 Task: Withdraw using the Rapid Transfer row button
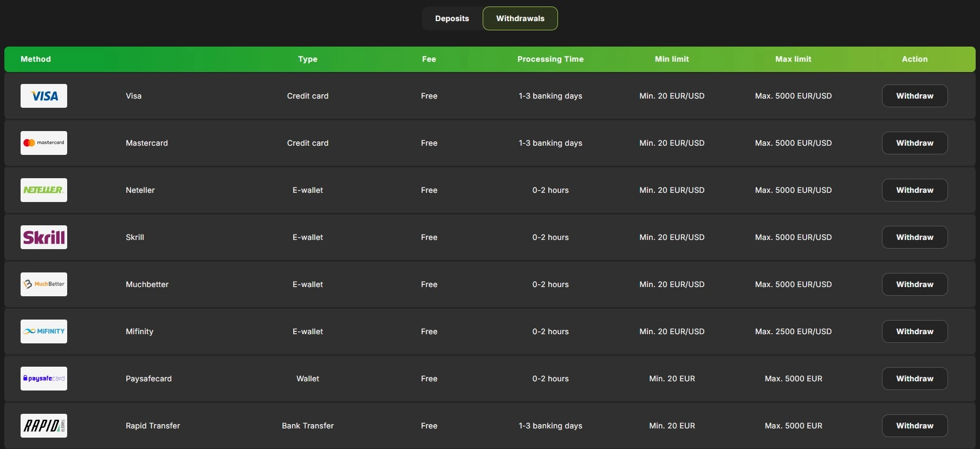(x=914, y=426)
